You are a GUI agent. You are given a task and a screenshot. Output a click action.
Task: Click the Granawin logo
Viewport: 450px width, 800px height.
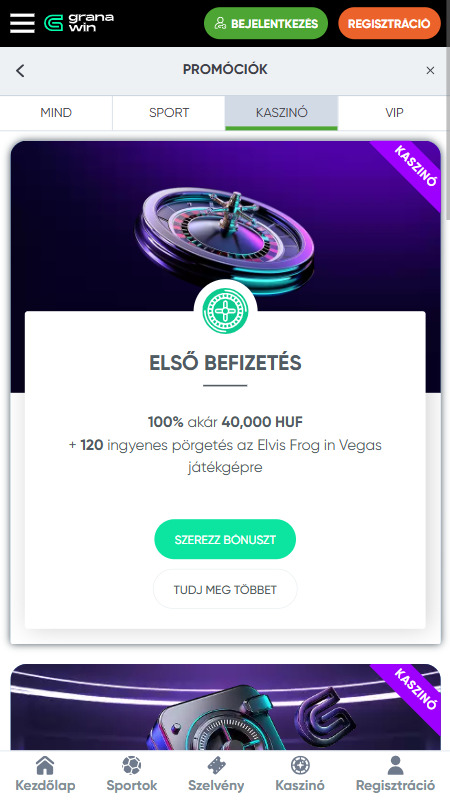coord(79,23)
